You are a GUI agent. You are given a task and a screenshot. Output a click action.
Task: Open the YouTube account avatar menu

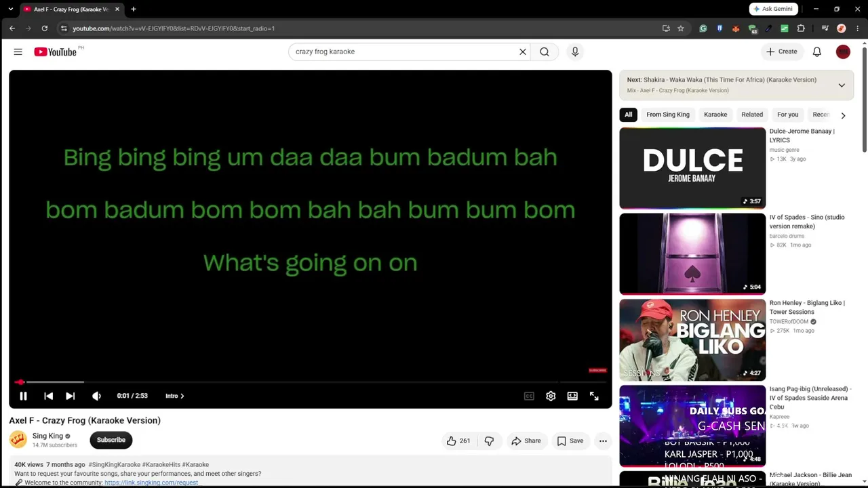[843, 52]
